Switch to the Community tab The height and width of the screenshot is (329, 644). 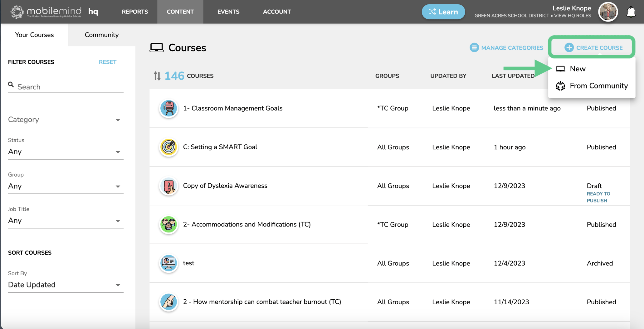(x=101, y=35)
